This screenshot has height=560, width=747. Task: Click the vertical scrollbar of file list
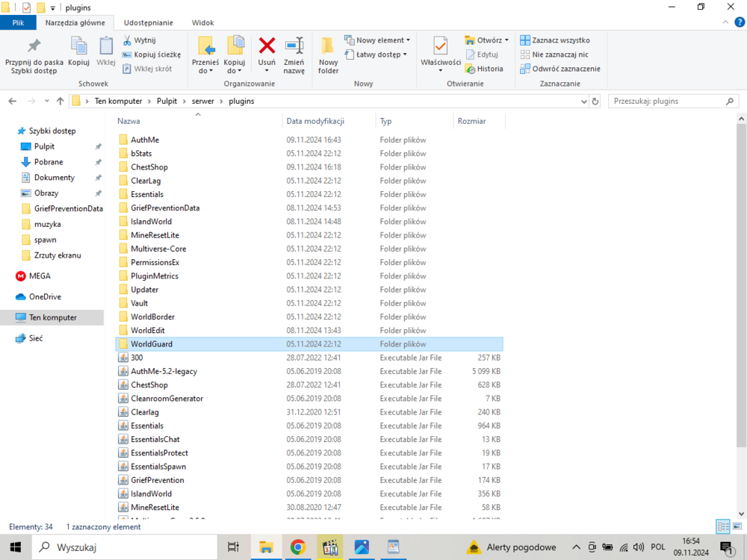(x=741, y=286)
